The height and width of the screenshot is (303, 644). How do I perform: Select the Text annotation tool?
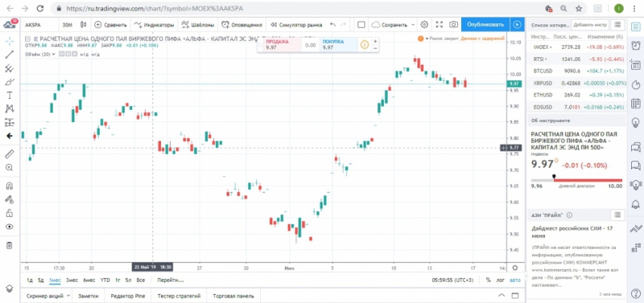point(10,95)
